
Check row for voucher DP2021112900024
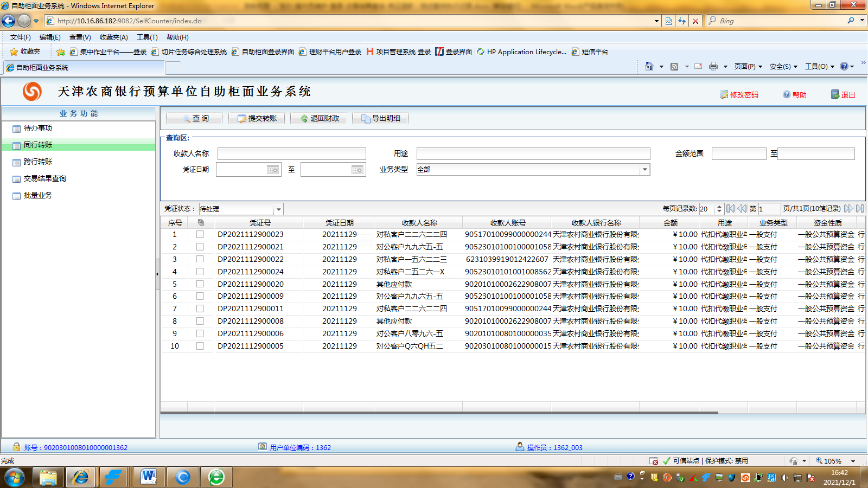pyautogui.click(x=200, y=272)
